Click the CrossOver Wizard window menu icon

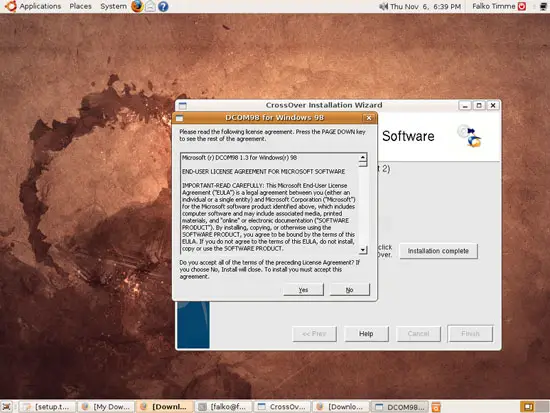pyautogui.click(x=183, y=105)
